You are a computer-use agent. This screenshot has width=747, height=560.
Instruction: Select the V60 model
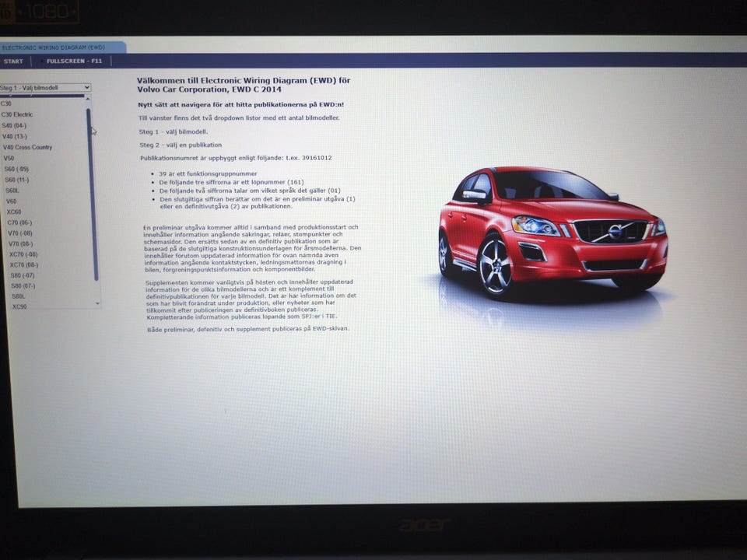(x=12, y=201)
